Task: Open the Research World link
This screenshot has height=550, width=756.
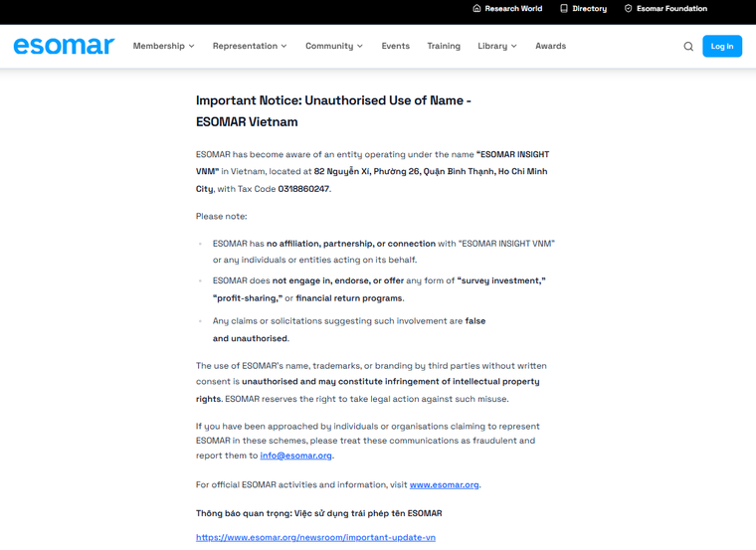Action: (x=513, y=9)
